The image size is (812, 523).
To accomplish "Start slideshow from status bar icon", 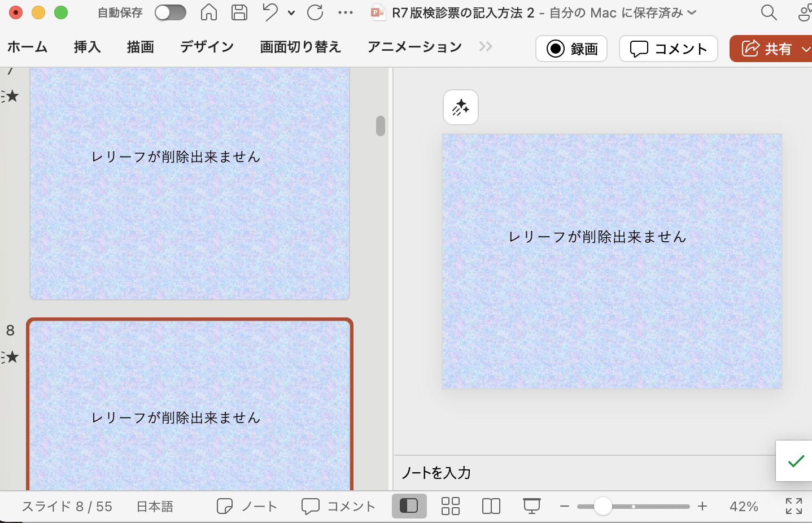I will [531, 506].
